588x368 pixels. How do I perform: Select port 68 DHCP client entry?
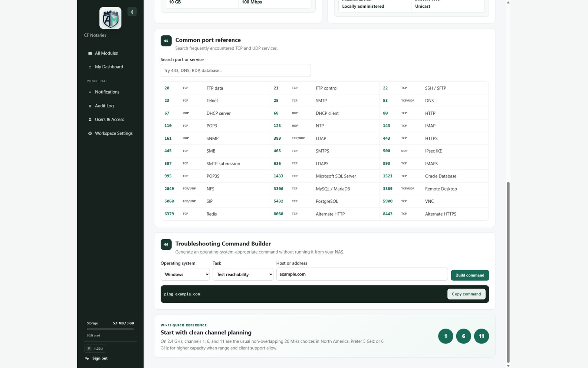325,113
